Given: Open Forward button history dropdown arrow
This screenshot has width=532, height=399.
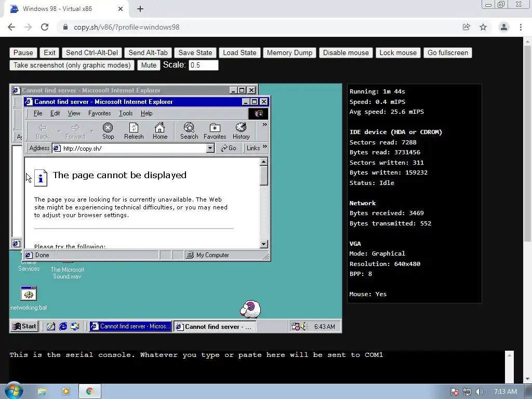Looking at the screenshot, I should [x=91, y=131].
